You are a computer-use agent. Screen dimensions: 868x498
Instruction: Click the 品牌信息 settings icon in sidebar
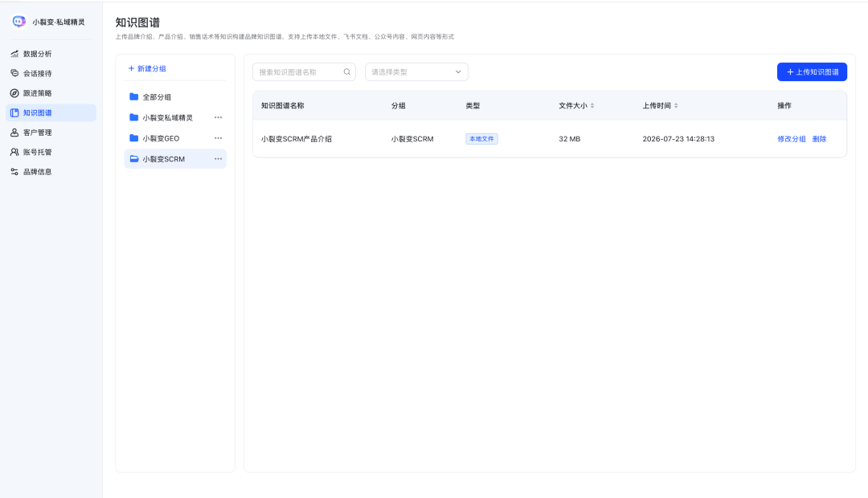tap(14, 172)
